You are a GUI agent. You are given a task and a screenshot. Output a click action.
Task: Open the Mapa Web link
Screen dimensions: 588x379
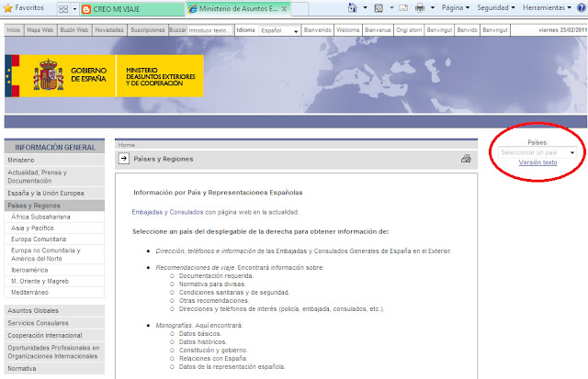[x=40, y=30]
